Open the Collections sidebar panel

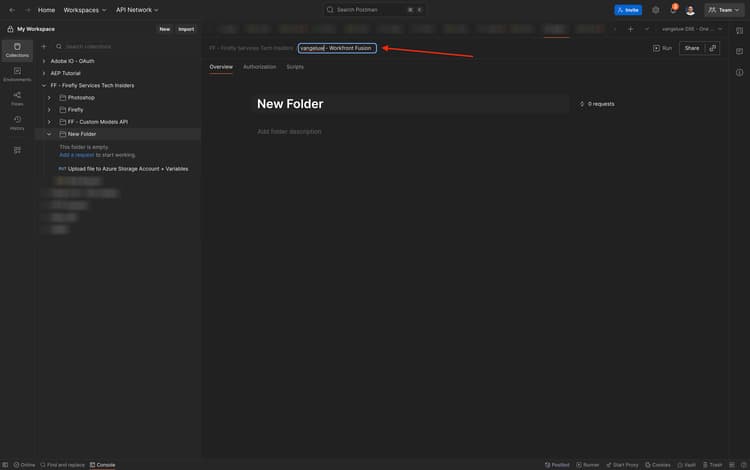(17, 50)
